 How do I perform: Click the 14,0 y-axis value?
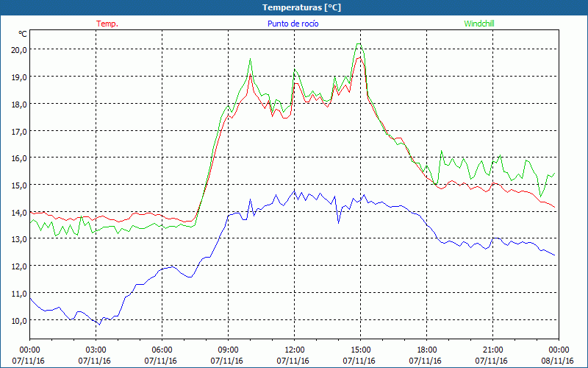[18, 212]
